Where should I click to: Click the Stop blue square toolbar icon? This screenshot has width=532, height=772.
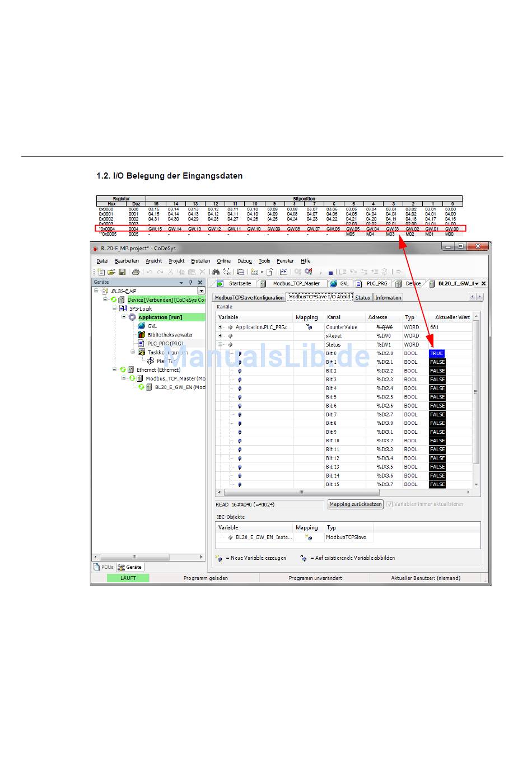point(330,273)
